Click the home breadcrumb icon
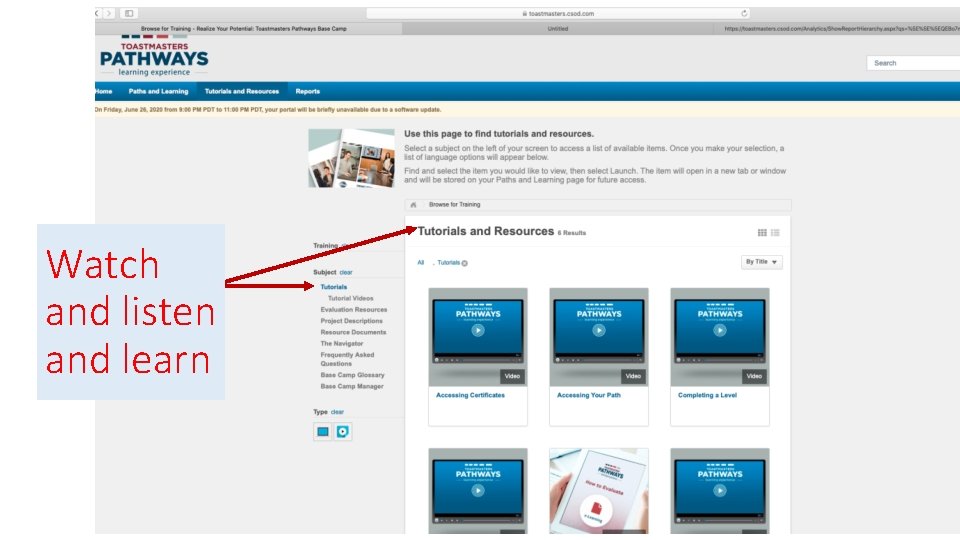Screen dimensions: 960x540 point(413,204)
